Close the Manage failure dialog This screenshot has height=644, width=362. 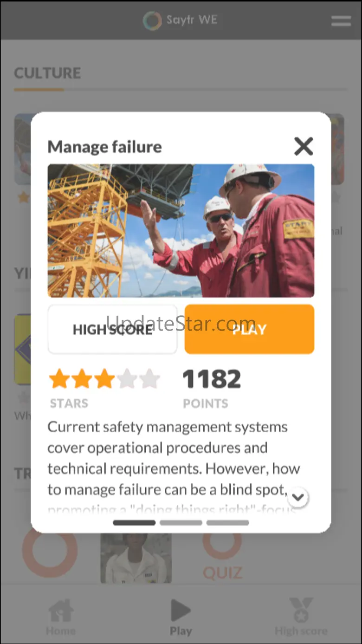coord(304,147)
